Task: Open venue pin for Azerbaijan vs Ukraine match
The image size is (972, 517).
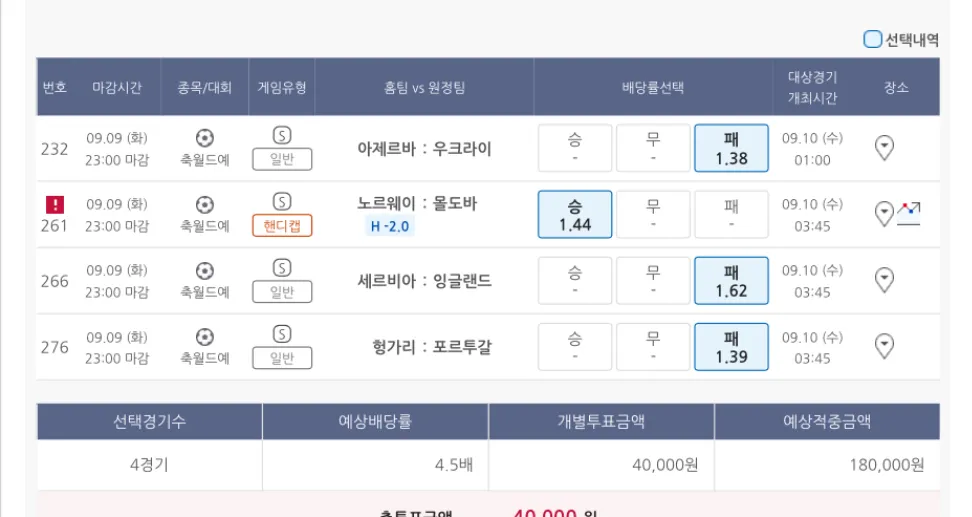Action: pos(884,148)
